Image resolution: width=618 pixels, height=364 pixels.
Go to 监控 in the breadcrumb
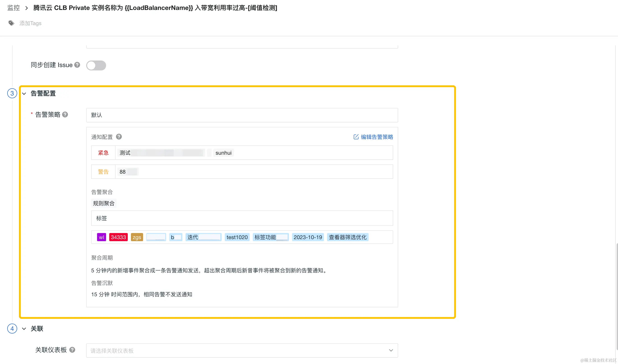pos(14,8)
